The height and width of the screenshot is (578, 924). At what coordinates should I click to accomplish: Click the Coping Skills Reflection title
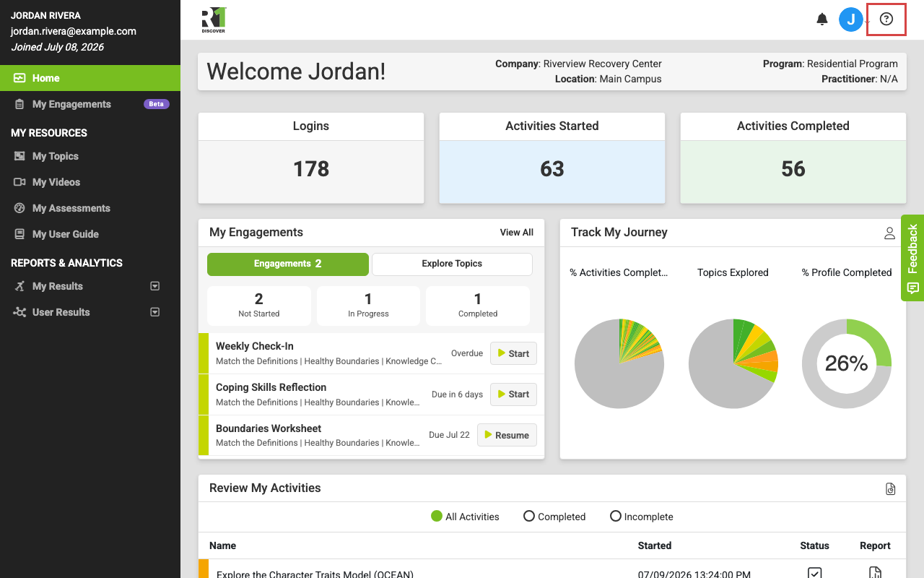(x=271, y=387)
